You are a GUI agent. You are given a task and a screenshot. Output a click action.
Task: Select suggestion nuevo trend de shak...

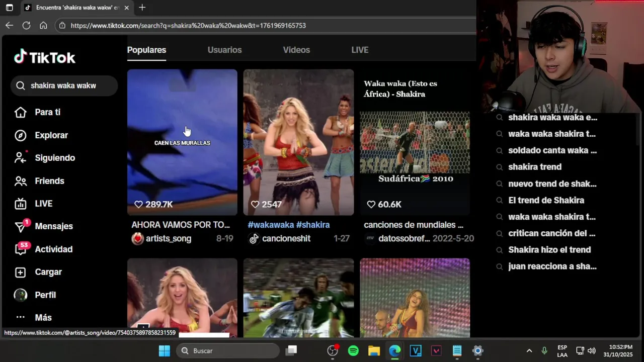click(552, 184)
